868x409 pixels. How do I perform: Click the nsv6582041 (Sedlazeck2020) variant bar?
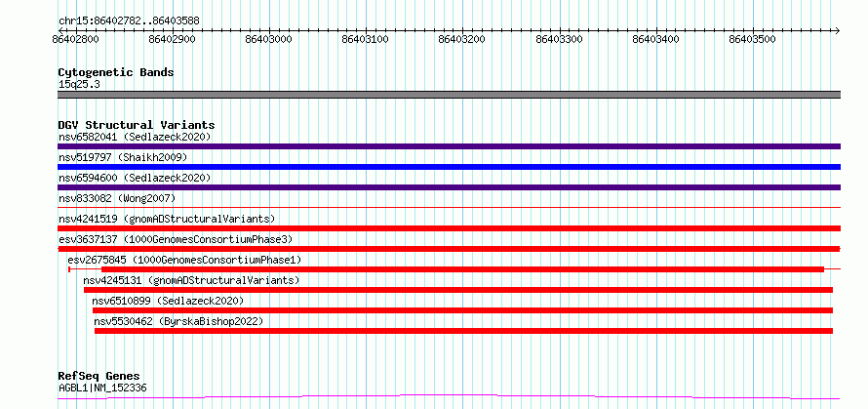(x=449, y=146)
